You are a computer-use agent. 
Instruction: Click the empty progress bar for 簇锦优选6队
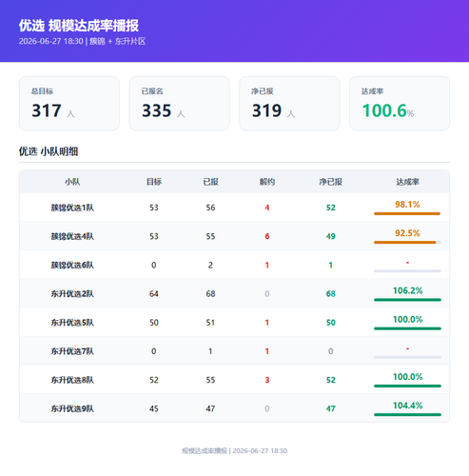tap(407, 271)
